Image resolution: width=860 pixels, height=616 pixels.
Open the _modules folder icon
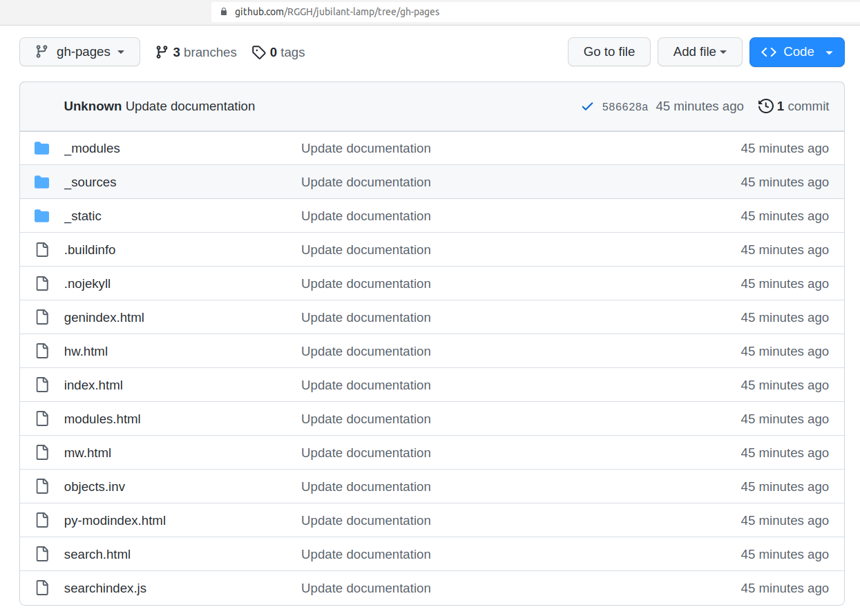pyautogui.click(x=41, y=148)
